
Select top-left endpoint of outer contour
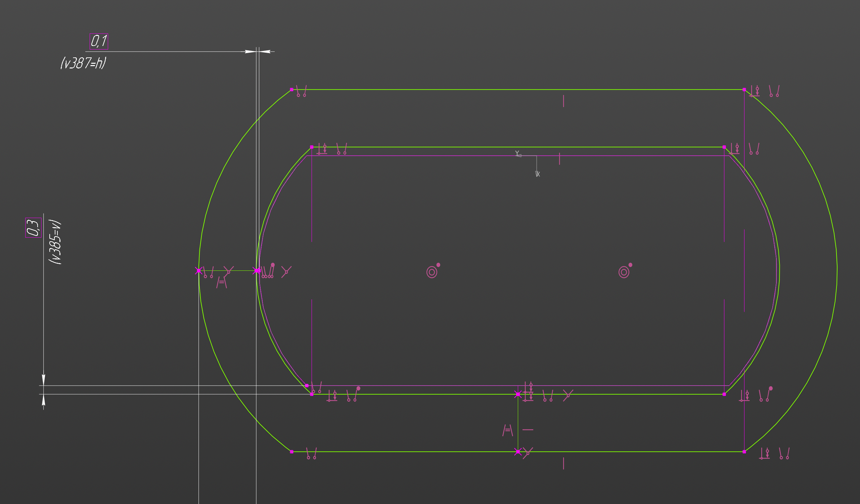point(291,90)
